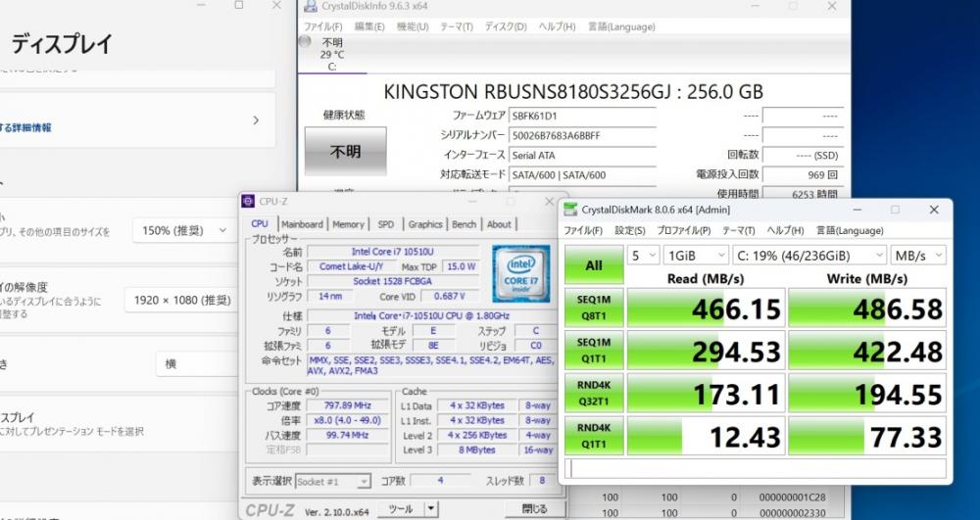Run the RND4K Q1T1 benchmark

point(594,436)
